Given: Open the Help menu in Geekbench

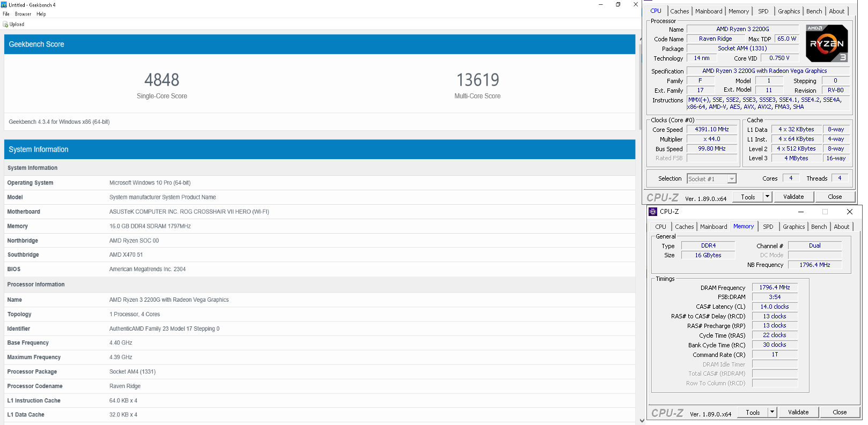Looking at the screenshot, I should 41,14.
